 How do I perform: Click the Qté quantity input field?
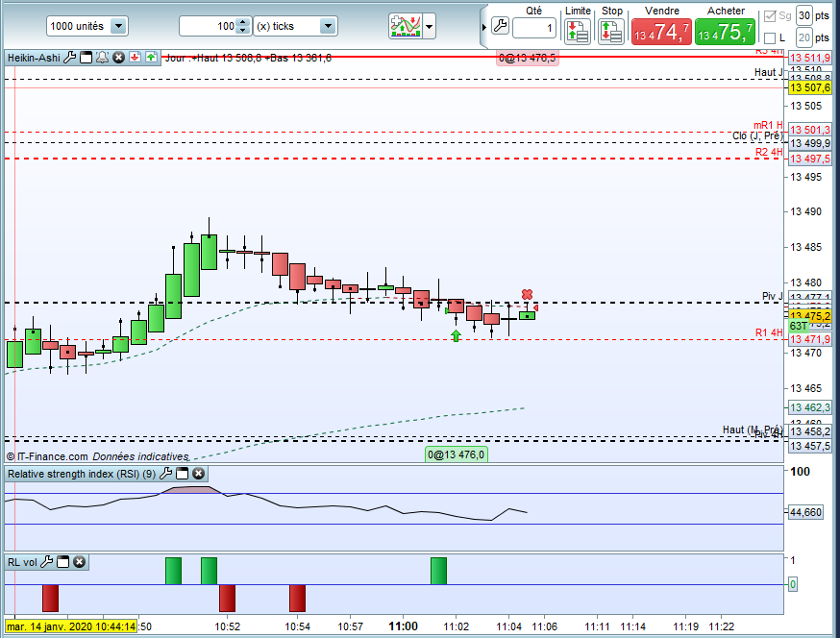pos(534,28)
